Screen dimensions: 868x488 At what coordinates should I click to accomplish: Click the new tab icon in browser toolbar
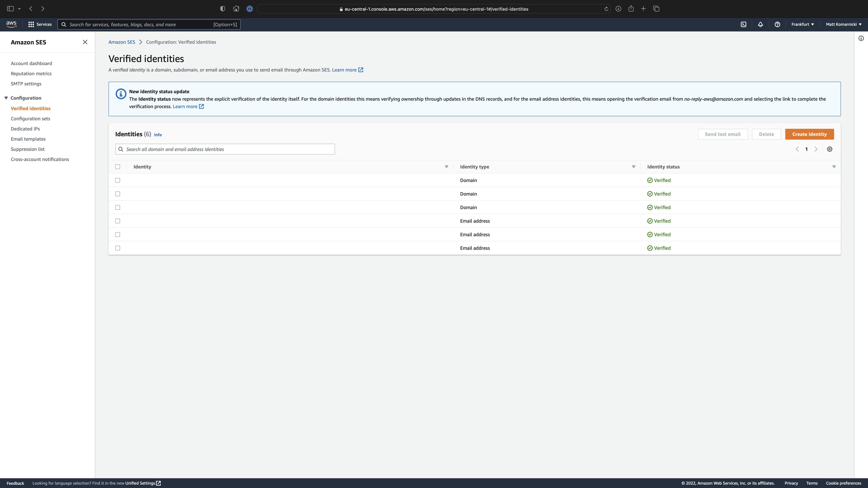pos(643,8)
